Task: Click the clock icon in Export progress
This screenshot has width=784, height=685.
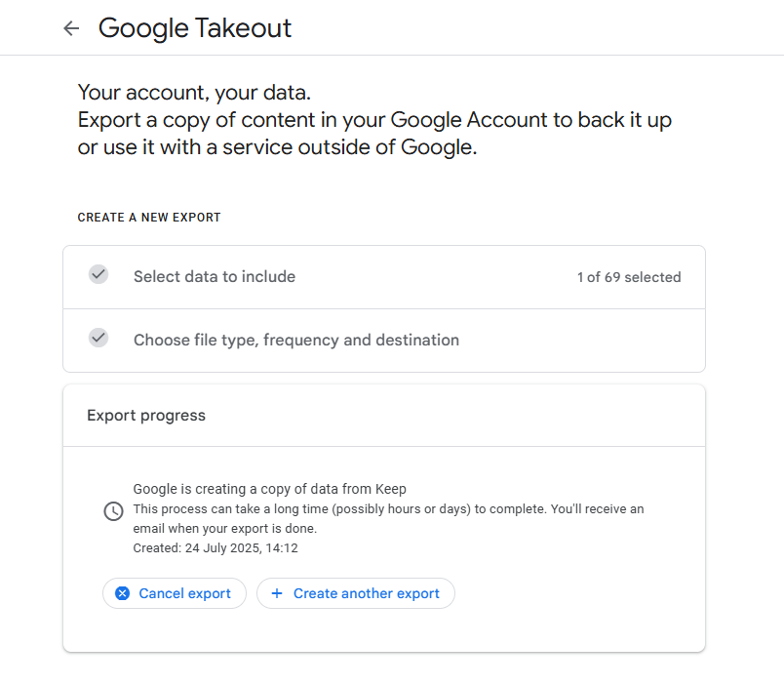Action: tap(113, 511)
